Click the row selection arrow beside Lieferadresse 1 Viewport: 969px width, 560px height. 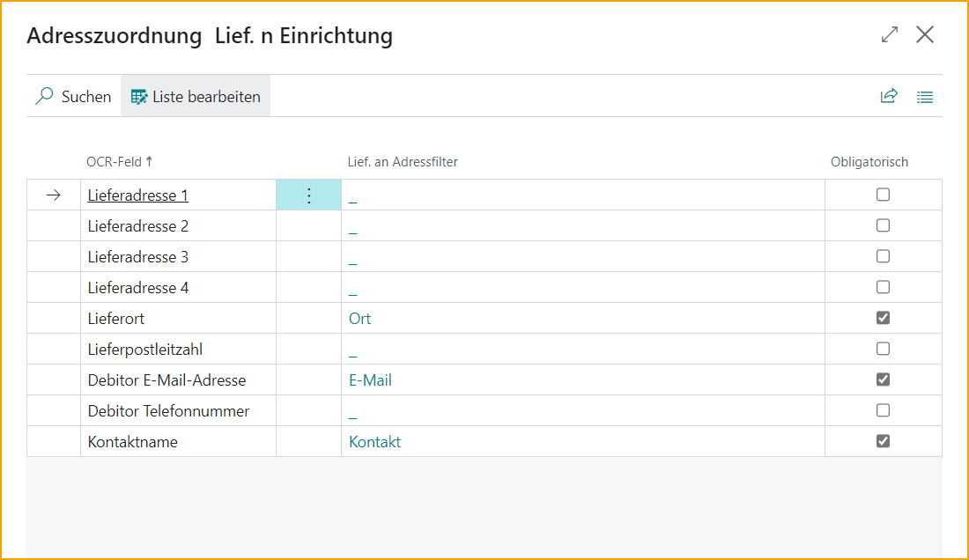[54, 195]
